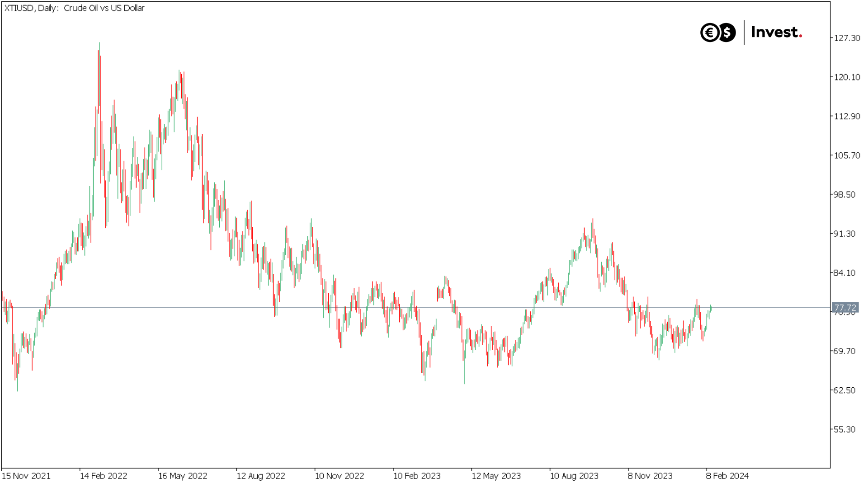Click the 8 Nov 2023 date label
This screenshot has height=488, width=868.
(x=650, y=476)
